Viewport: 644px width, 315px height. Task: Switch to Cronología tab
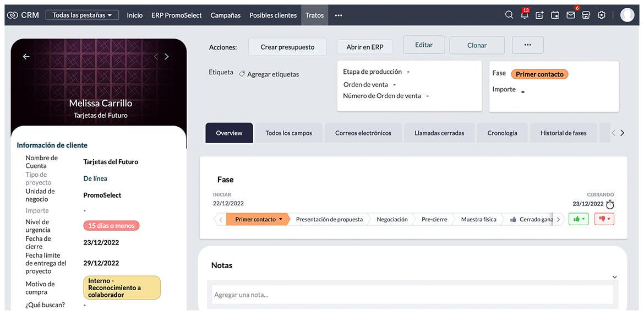click(503, 133)
